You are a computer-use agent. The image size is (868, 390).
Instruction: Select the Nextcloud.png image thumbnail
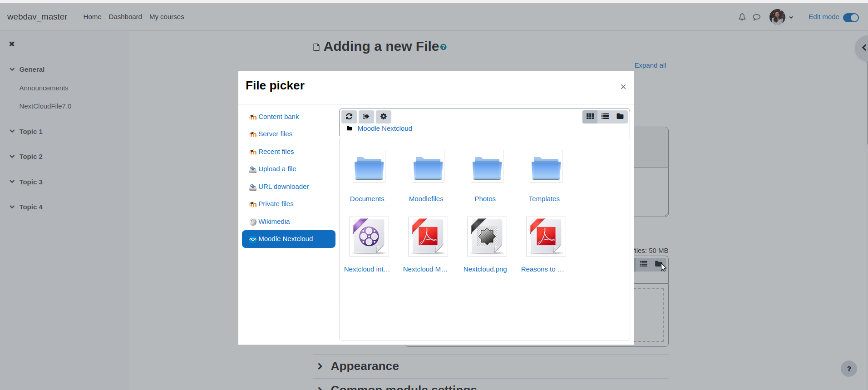[x=487, y=237]
